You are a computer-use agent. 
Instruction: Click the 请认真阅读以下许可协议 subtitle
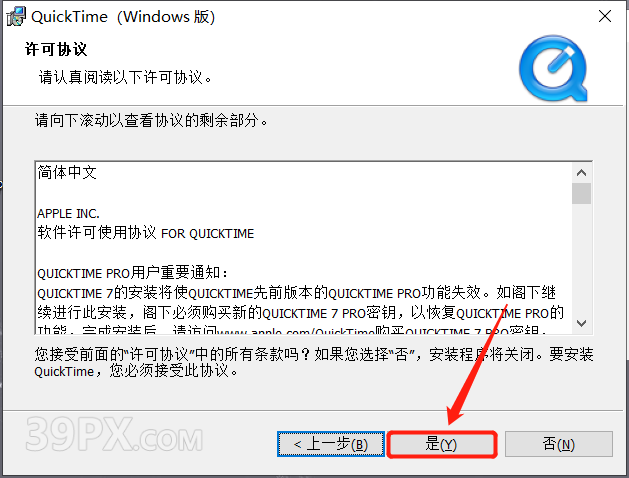click(125, 77)
